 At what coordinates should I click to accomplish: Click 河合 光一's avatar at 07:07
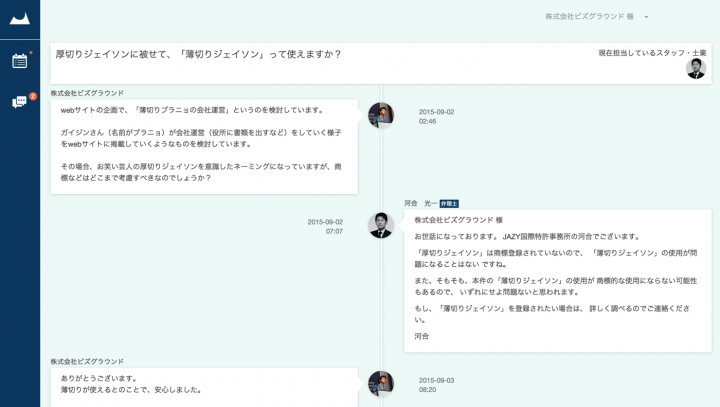tap(381, 225)
